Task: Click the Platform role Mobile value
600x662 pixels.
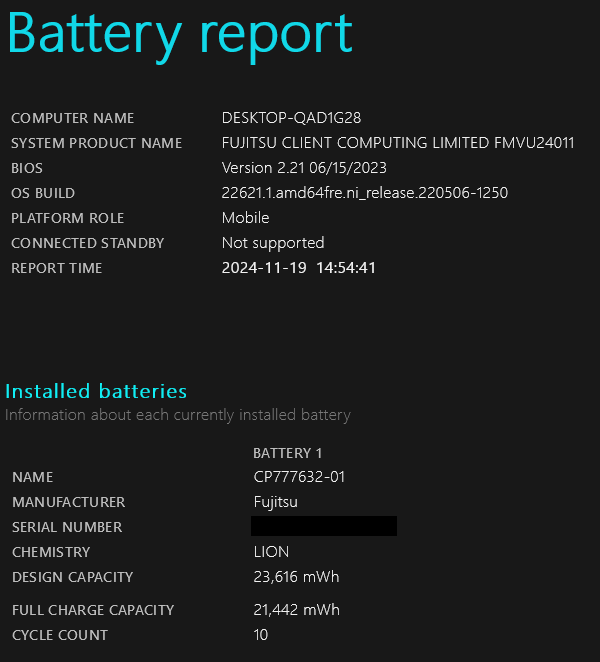Action: click(x=245, y=218)
